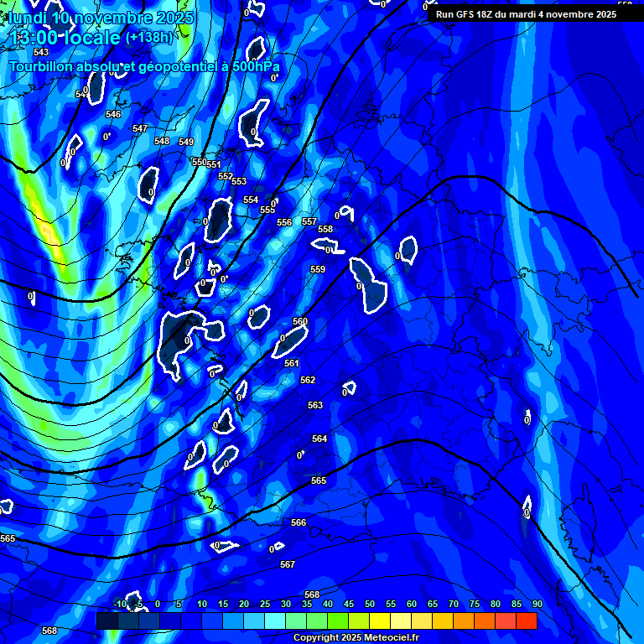644x644 pixels.
Task: Click the 562 geopotential label
Action: pos(308,380)
